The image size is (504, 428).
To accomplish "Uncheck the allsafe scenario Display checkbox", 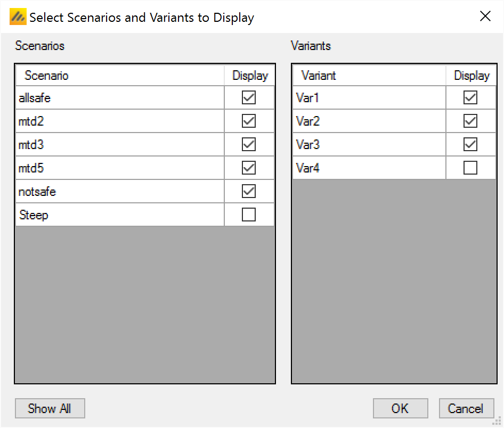I will tap(249, 98).
